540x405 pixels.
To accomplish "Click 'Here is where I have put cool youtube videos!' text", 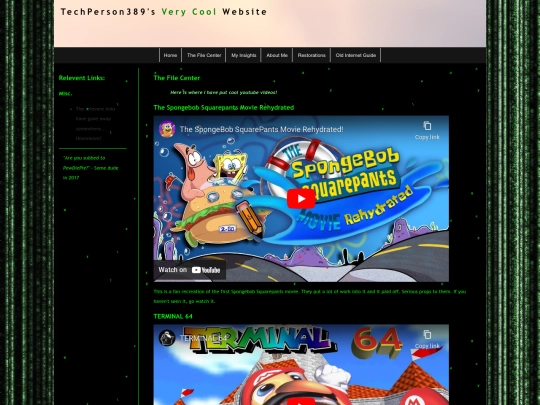I will (x=224, y=92).
